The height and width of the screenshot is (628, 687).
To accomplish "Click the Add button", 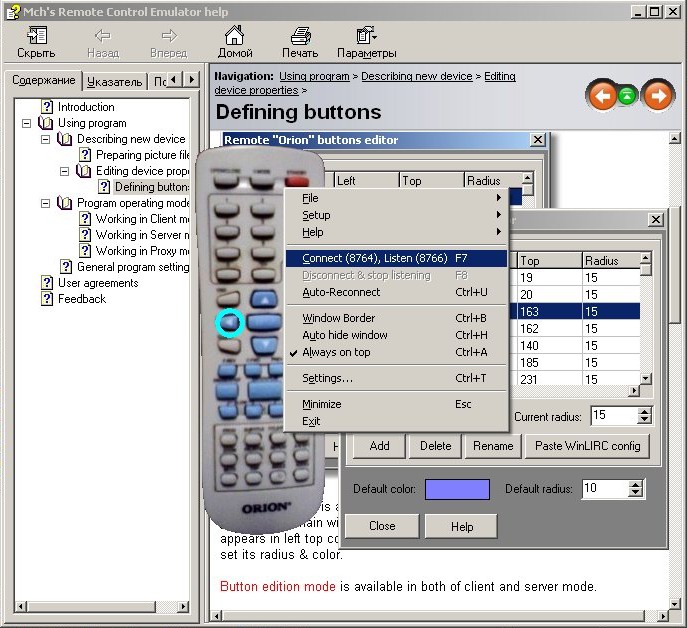I will click(379, 446).
